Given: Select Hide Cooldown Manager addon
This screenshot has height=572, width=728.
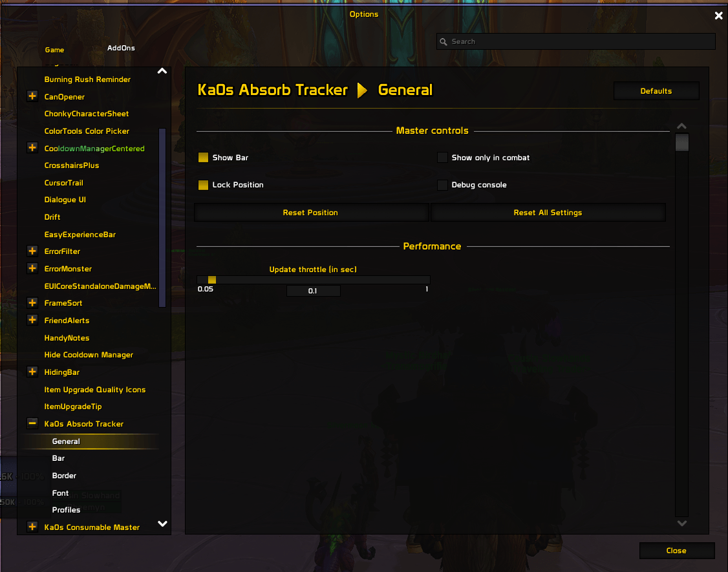Looking at the screenshot, I should (x=89, y=355).
